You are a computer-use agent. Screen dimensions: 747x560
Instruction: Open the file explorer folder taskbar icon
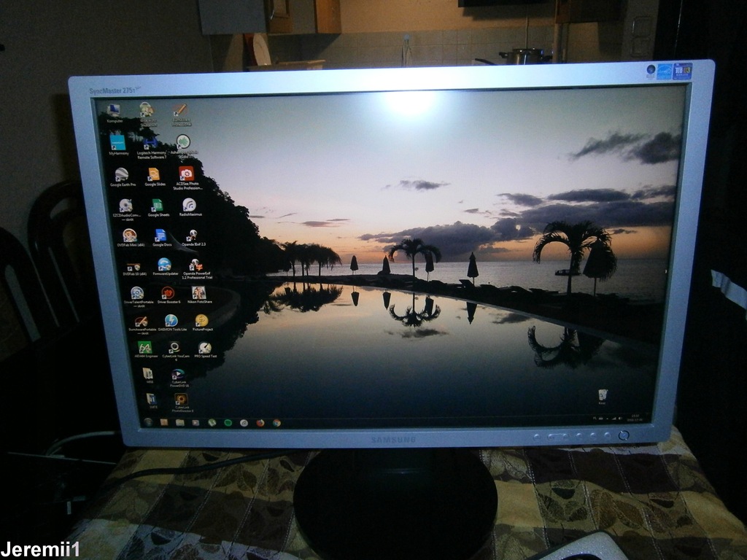tap(179, 422)
